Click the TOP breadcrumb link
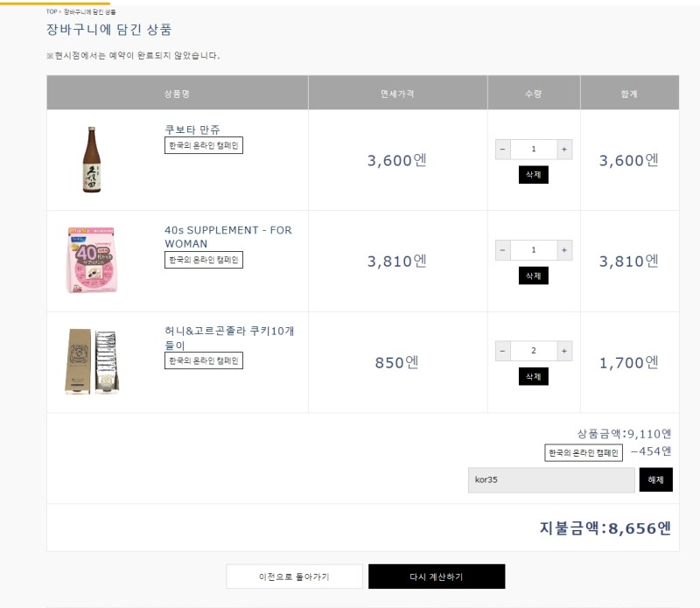Viewport: 700px width, 608px height. (x=52, y=11)
